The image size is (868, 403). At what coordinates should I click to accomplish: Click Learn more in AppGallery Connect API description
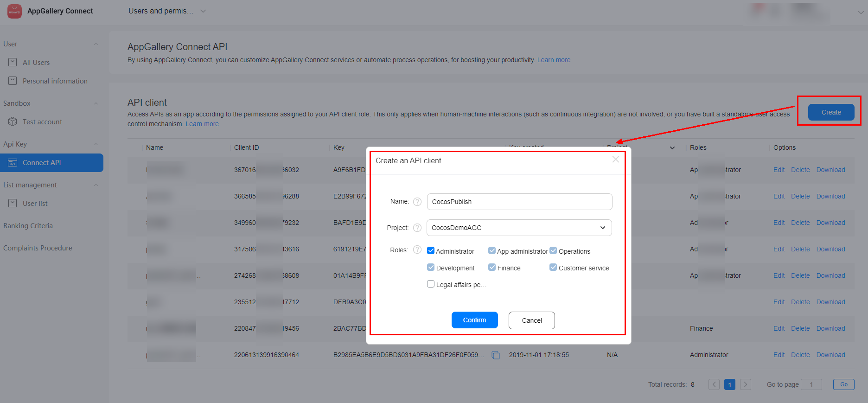coord(554,60)
